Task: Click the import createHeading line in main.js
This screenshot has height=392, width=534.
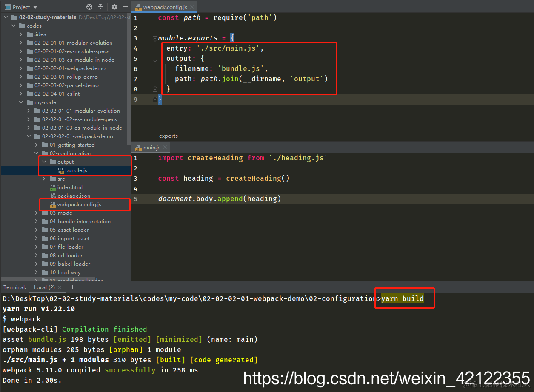Action: click(243, 158)
